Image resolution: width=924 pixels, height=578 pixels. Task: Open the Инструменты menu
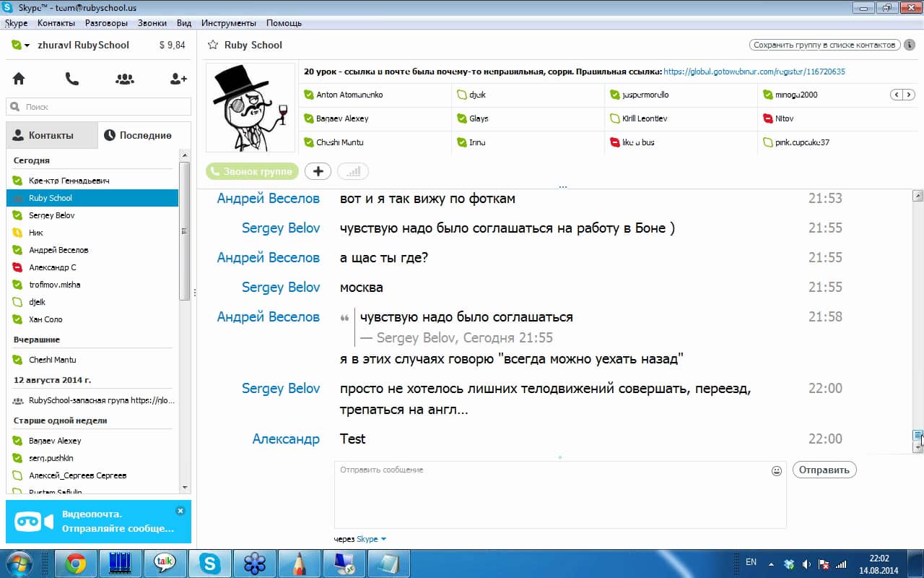pyautogui.click(x=229, y=23)
